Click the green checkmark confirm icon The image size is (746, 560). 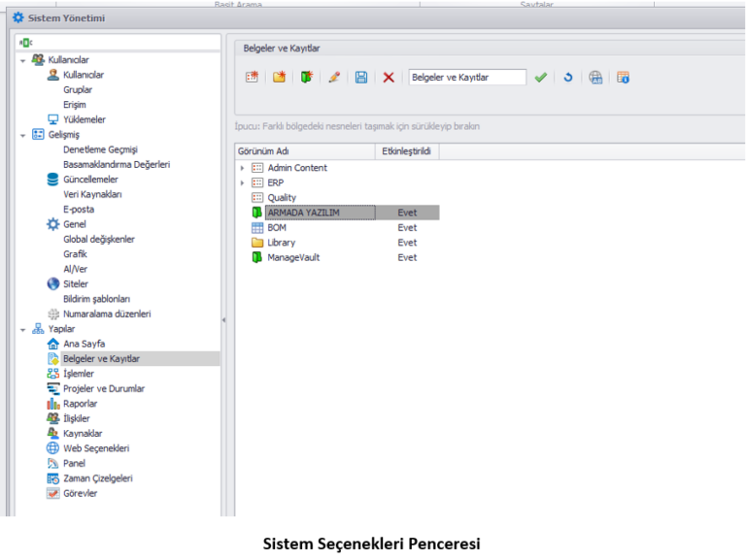[x=541, y=78]
